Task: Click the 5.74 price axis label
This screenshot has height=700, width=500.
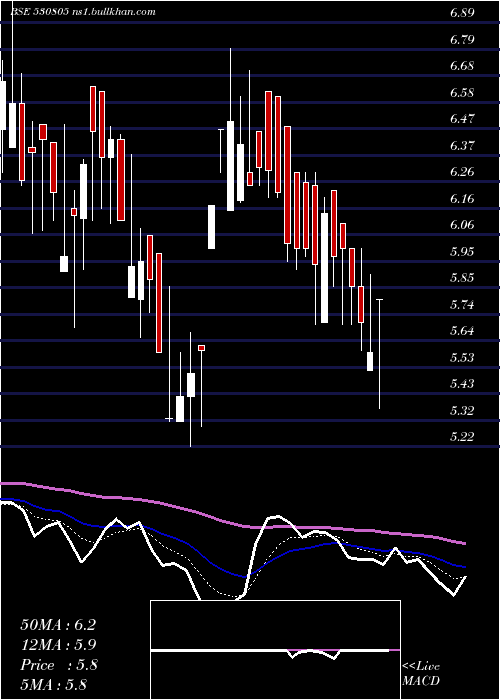Action: pos(462,305)
